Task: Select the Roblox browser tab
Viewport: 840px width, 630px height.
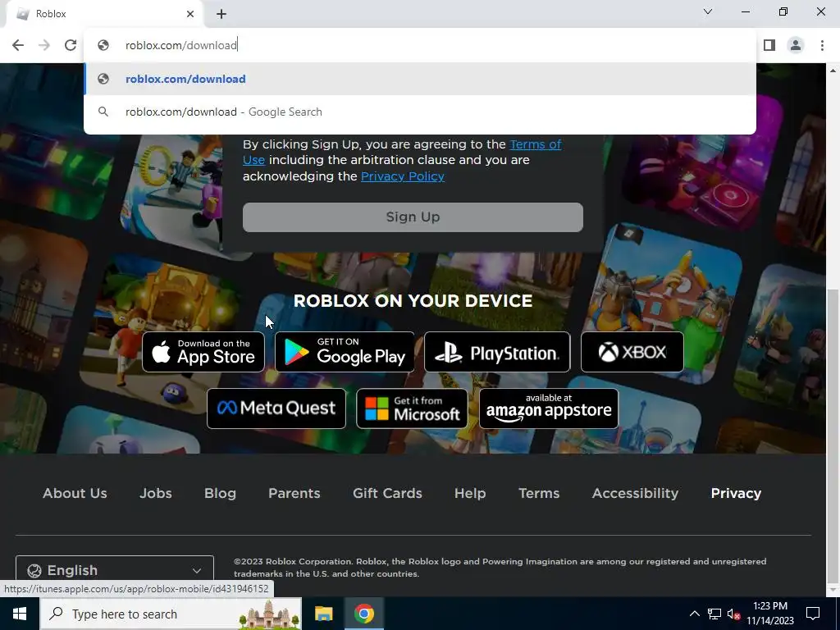Action: [x=104, y=14]
